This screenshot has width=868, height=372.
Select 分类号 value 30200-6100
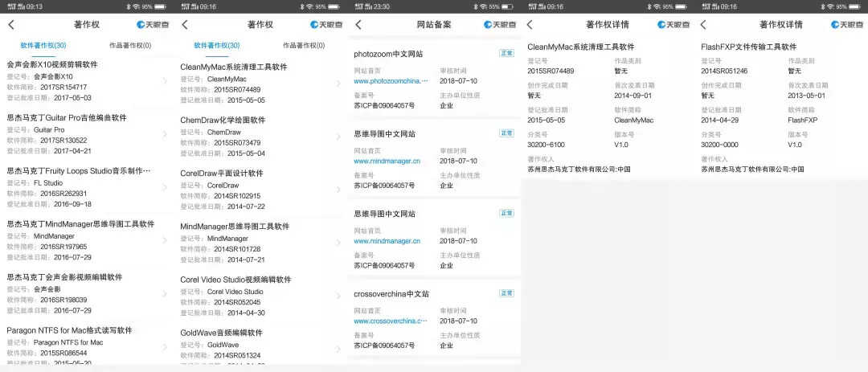(546, 145)
